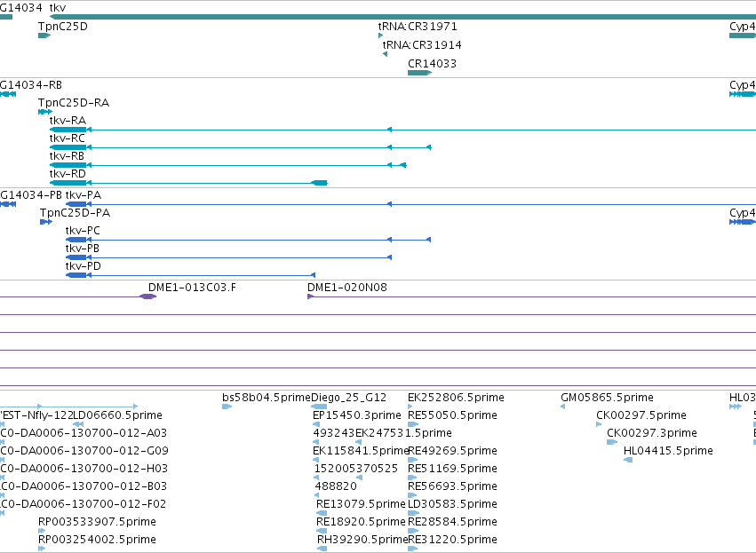Select the RH39290.5prime EST label
Screen dimensions: 756x553
362,540
